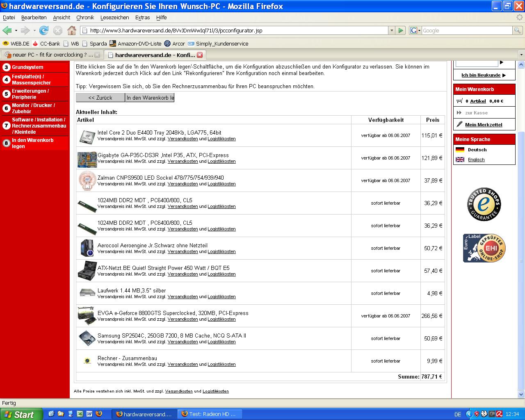This screenshot has width=525, height=420.
Task: Click the Trusted Shops Guarantee badge
Action: [484, 204]
